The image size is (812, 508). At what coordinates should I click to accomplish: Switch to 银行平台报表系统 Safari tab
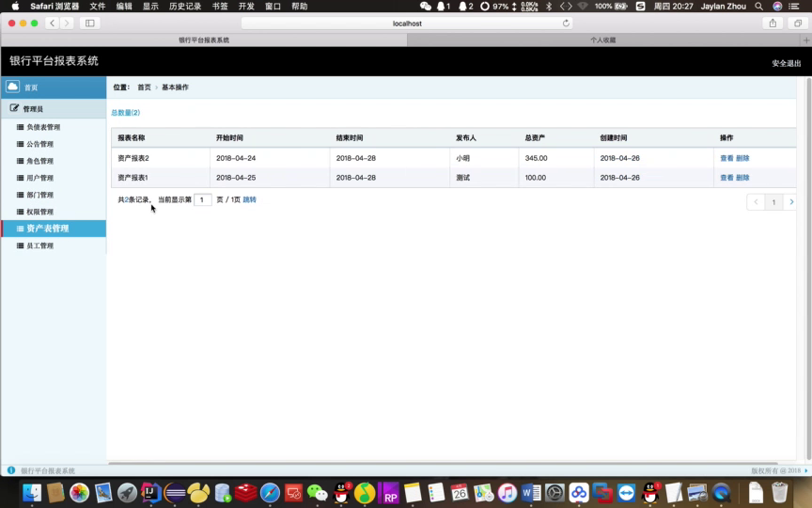pyautogui.click(x=204, y=40)
